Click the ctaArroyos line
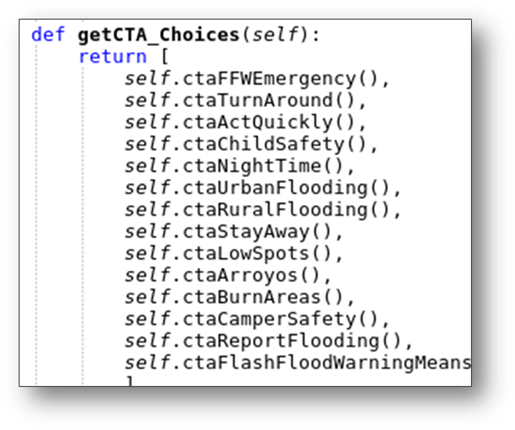Screen dimensions: 515x430 pos(228,275)
